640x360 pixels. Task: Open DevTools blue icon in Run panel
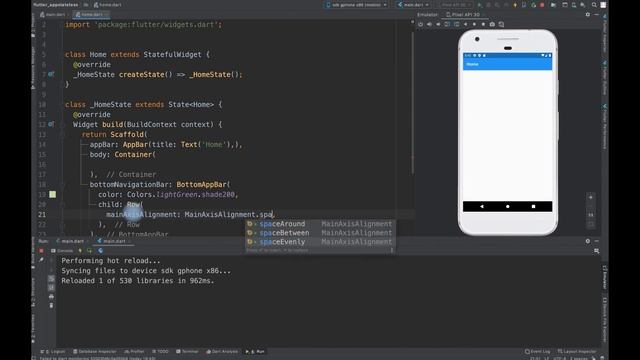click(x=100, y=251)
